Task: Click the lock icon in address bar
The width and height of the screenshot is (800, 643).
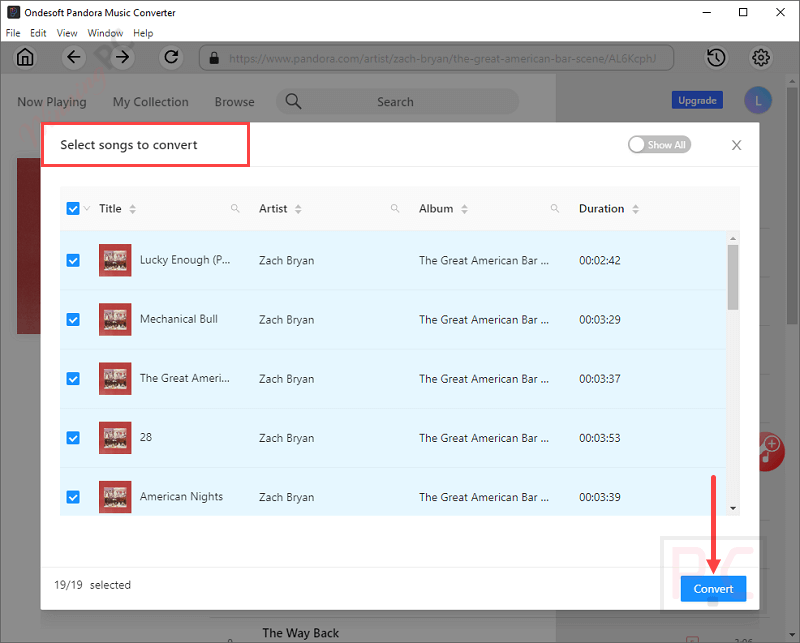Action: 214,58
